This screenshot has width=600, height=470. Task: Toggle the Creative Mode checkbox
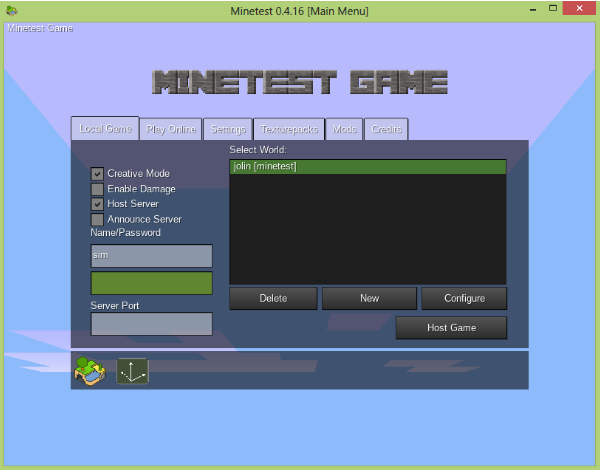97,173
